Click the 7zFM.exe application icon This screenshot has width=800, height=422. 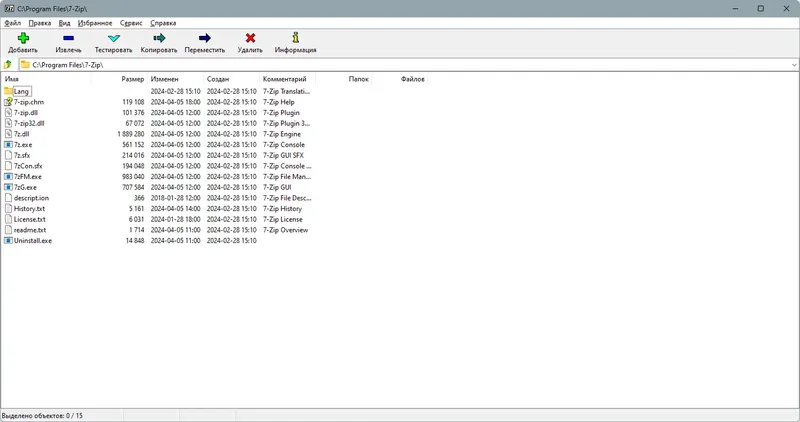(x=8, y=177)
